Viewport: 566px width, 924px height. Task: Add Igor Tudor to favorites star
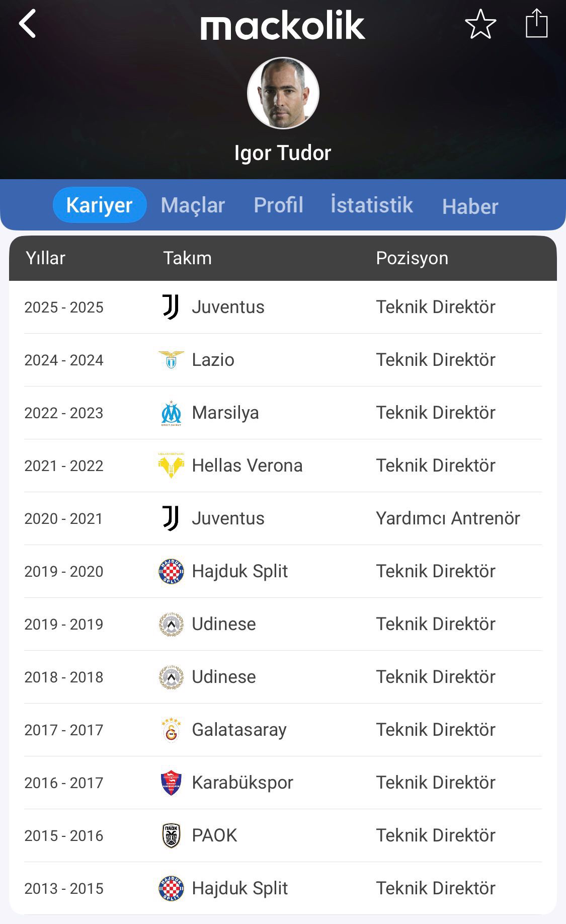(480, 24)
